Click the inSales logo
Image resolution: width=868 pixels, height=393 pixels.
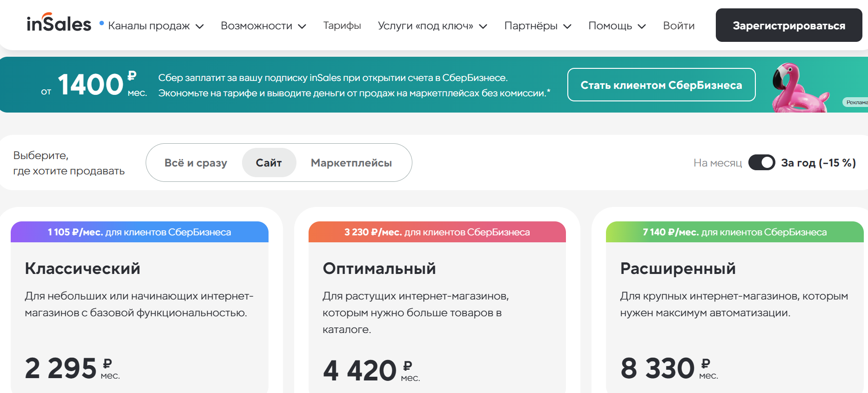pos(59,24)
